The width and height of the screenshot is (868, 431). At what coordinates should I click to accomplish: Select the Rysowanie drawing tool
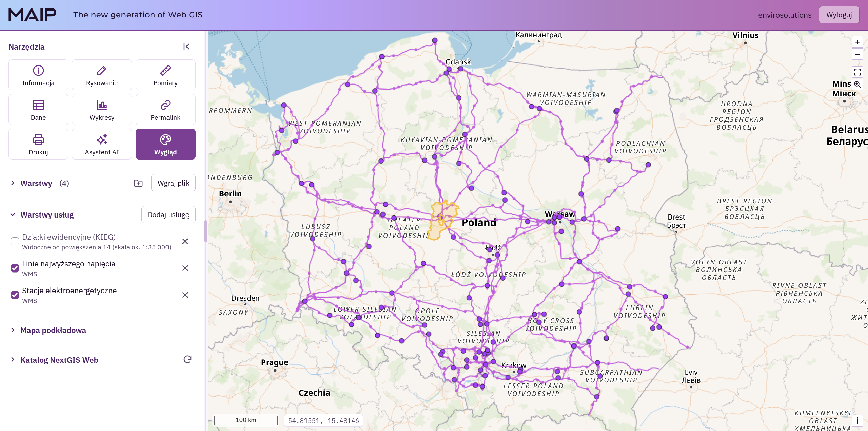102,75
